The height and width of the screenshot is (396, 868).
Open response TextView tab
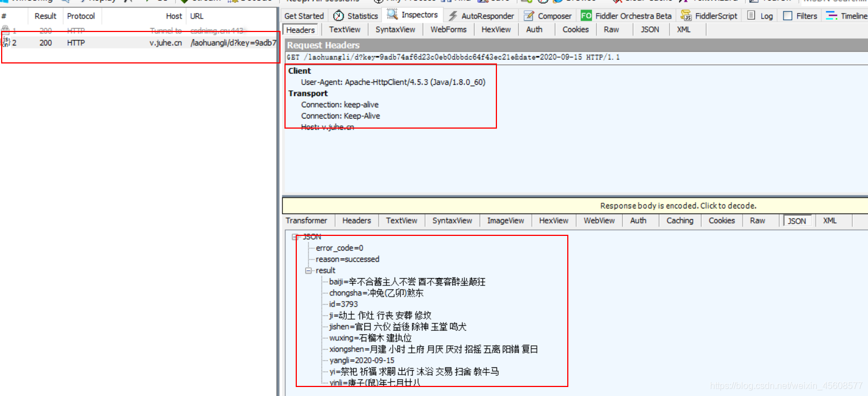(x=402, y=220)
